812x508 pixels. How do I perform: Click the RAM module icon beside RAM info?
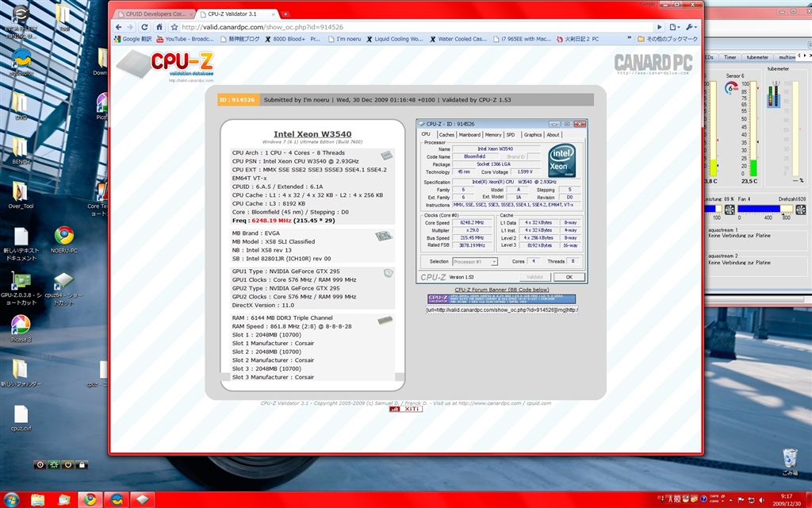(385, 321)
